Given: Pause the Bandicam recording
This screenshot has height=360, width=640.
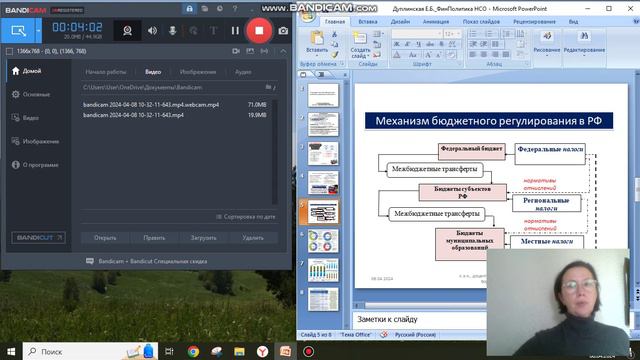Looking at the screenshot, I should click(235, 31).
